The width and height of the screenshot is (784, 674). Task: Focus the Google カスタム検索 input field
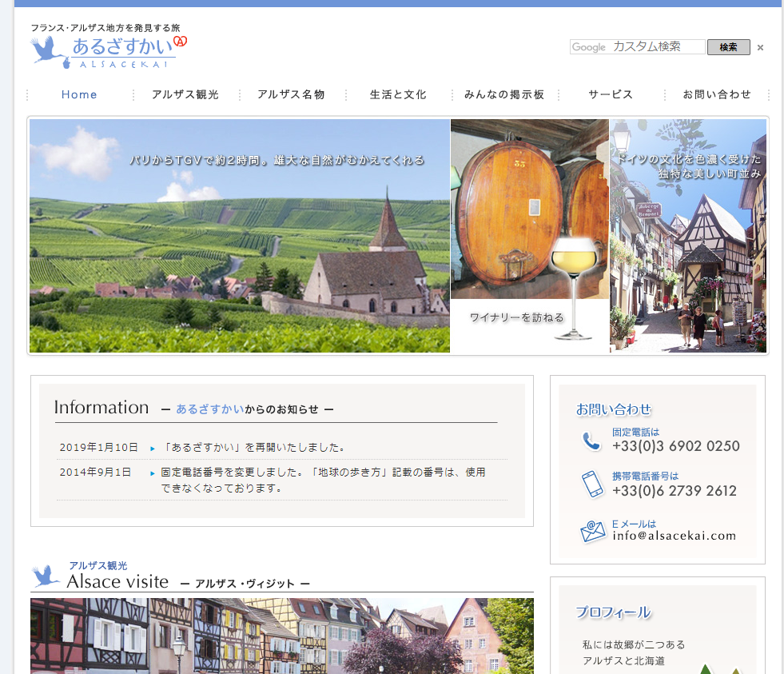[x=638, y=47]
